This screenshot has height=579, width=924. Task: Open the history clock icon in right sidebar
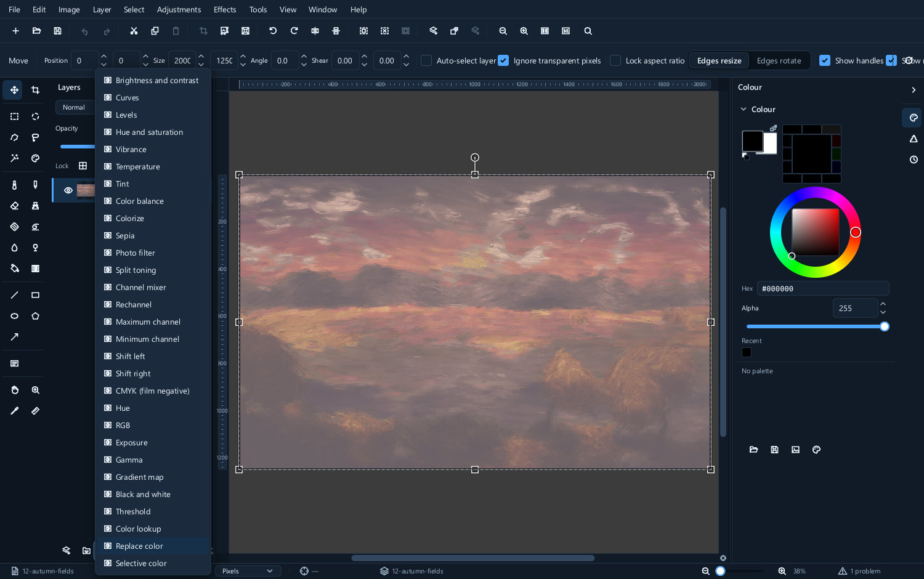pyautogui.click(x=913, y=160)
